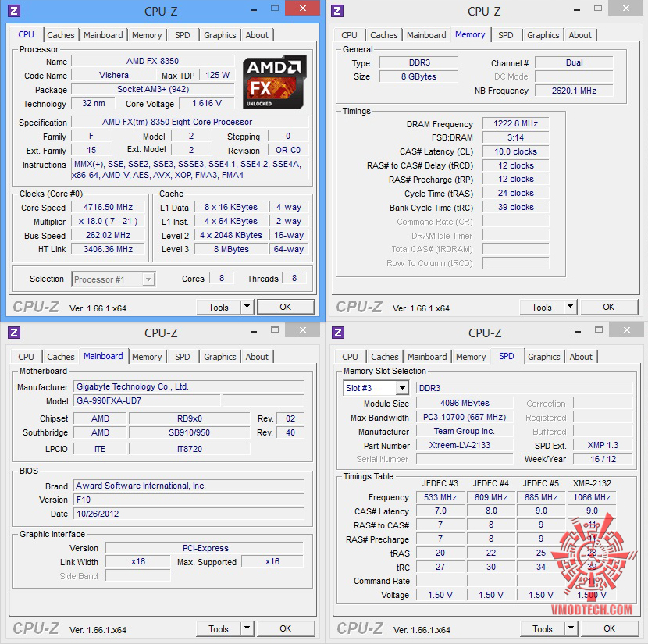The width and height of the screenshot is (648, 644).
Task: Click the Core Voltage value 1.616 V
Action: [207, 103]
